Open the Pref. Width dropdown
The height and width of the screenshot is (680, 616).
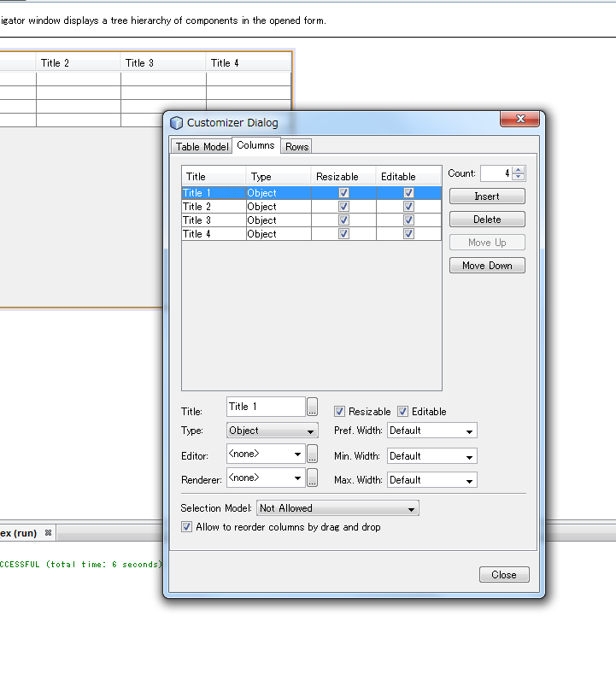pyautogui.click(x=432, y=431)
